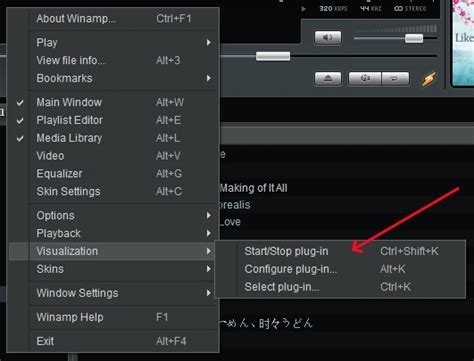Expand the Skins submenu
474x361 pixels.
pos(114,269)
